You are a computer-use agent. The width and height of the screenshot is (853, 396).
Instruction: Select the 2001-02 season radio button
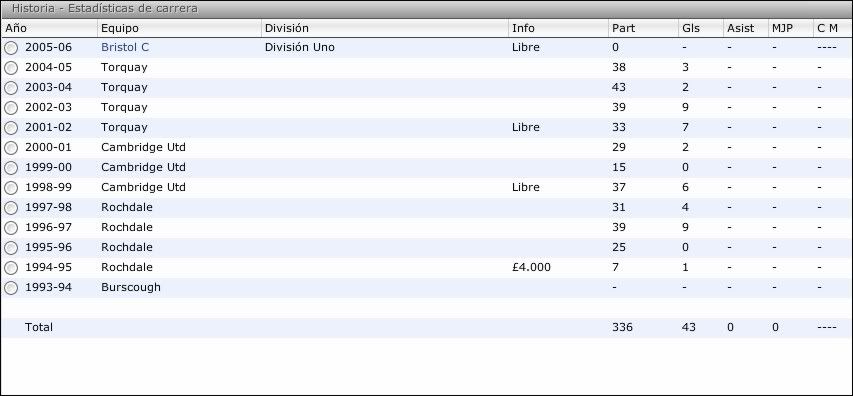tap(11, 128)
